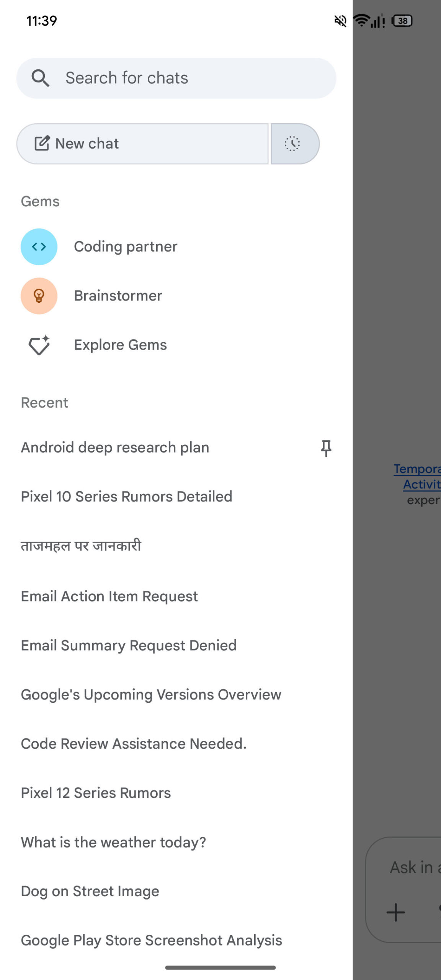Open Pixel 12 Series Rumors chat
Screen dimensions: 441x980
(96, 793)
